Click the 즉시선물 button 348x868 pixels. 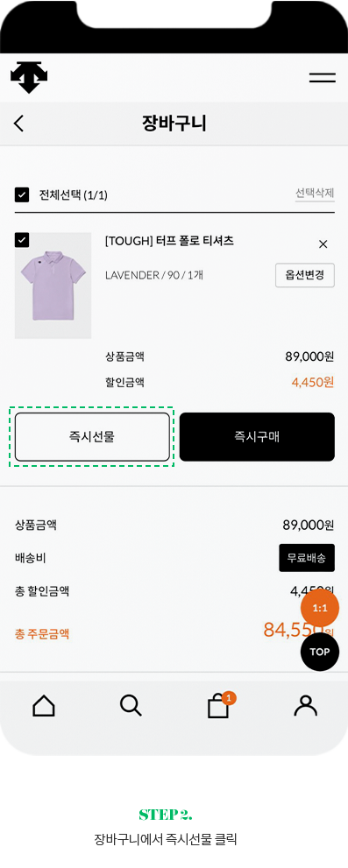92,437
